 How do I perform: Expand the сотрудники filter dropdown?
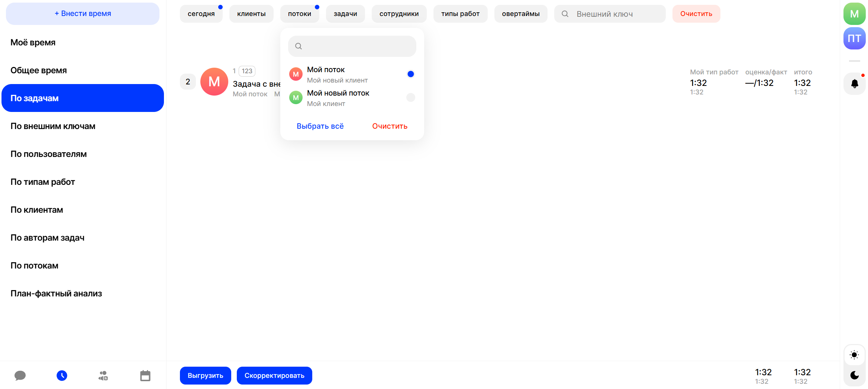[399, 14]
